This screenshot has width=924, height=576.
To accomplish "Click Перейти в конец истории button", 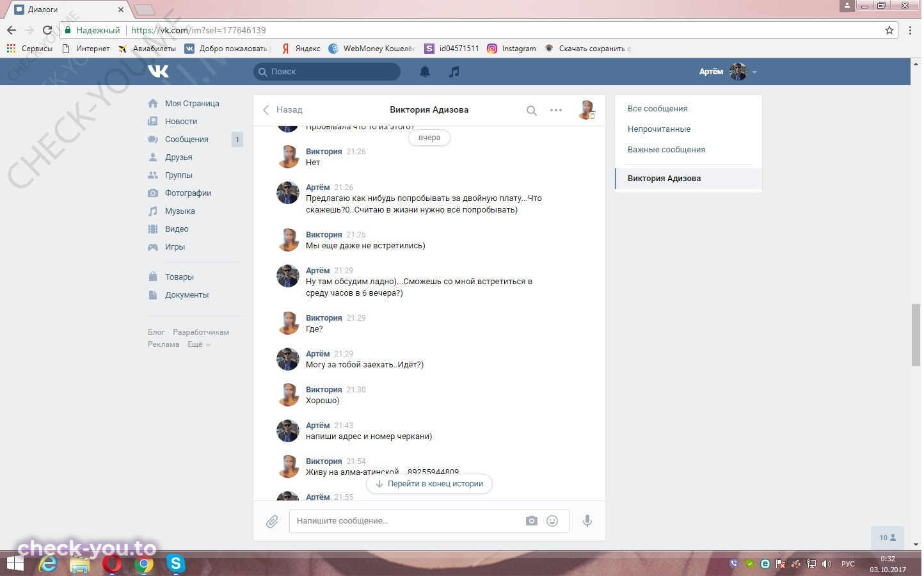I will coord(429,484).
